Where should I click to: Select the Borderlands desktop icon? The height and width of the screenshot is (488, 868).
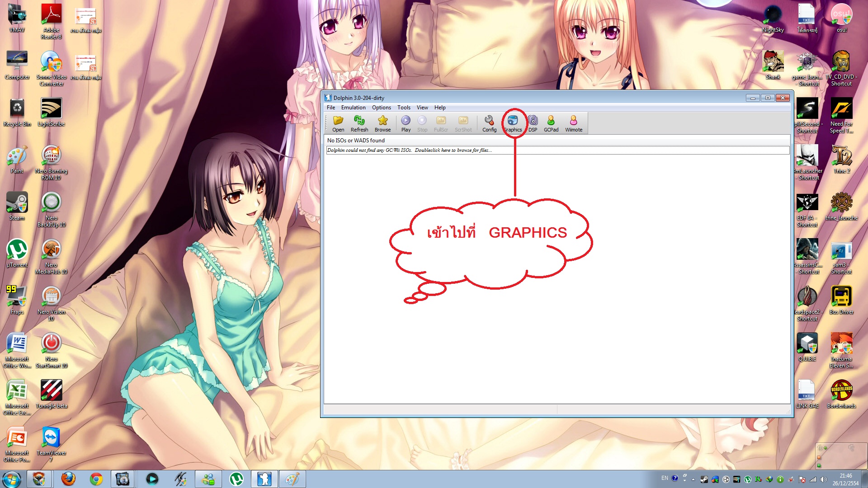point(842,394)
